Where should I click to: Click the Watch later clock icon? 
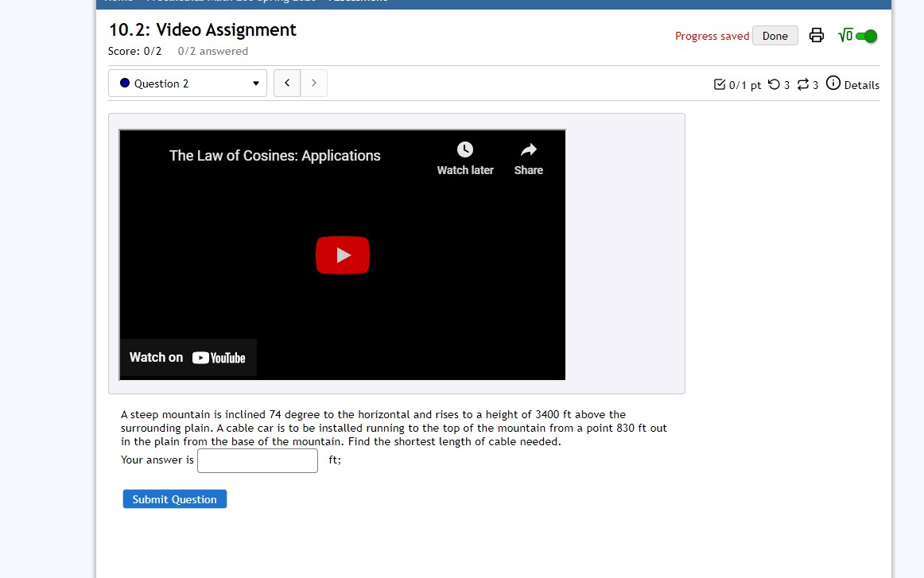tap(465, 149)
